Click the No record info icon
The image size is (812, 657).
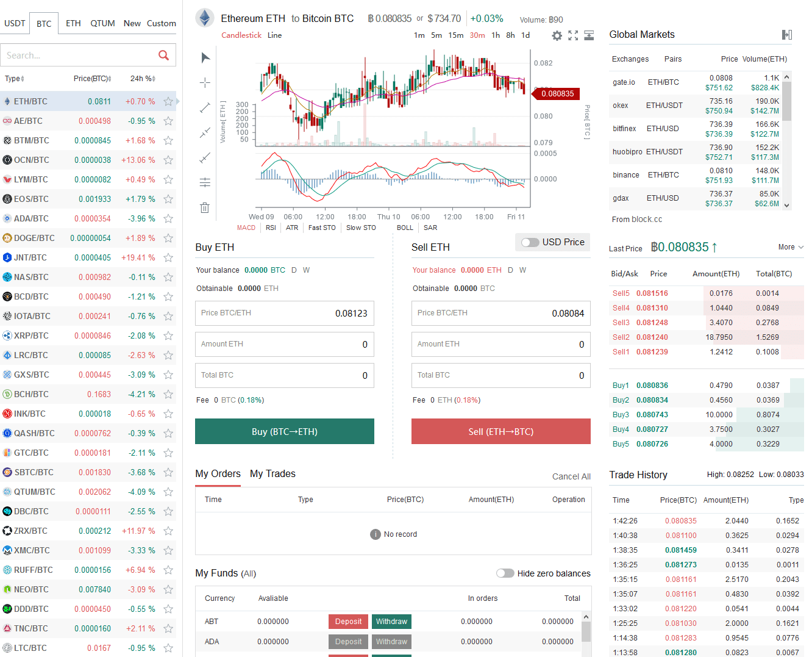click(x=376, y=534)
